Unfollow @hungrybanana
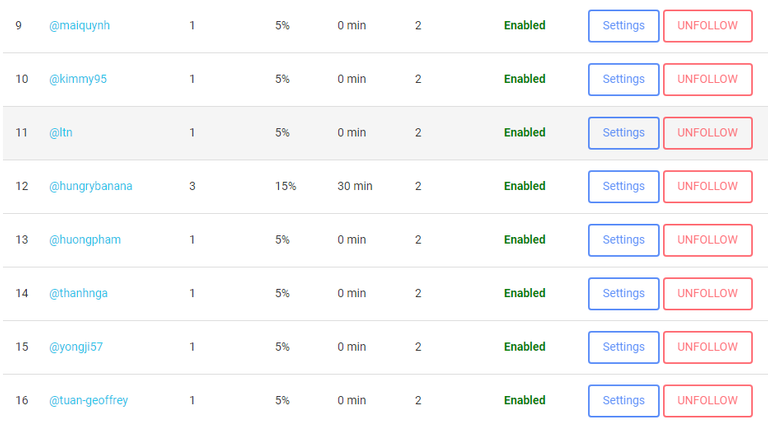Image resolution: width=768 pixels, height=426 pixels. tap(707, 186)
